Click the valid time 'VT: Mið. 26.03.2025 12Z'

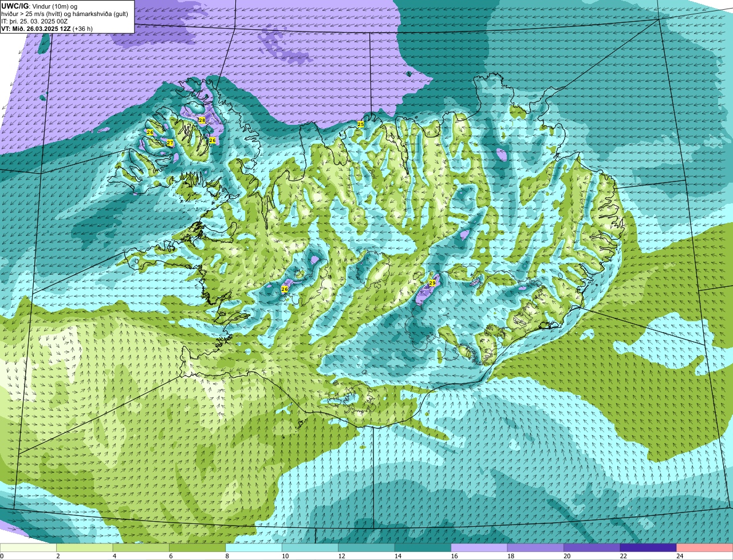pos(36,29)
